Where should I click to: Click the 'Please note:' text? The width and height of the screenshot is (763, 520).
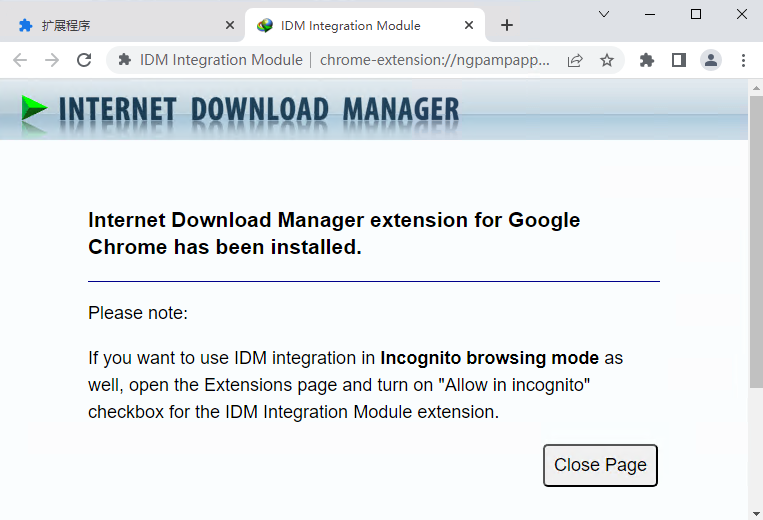[x=138, y=313]
